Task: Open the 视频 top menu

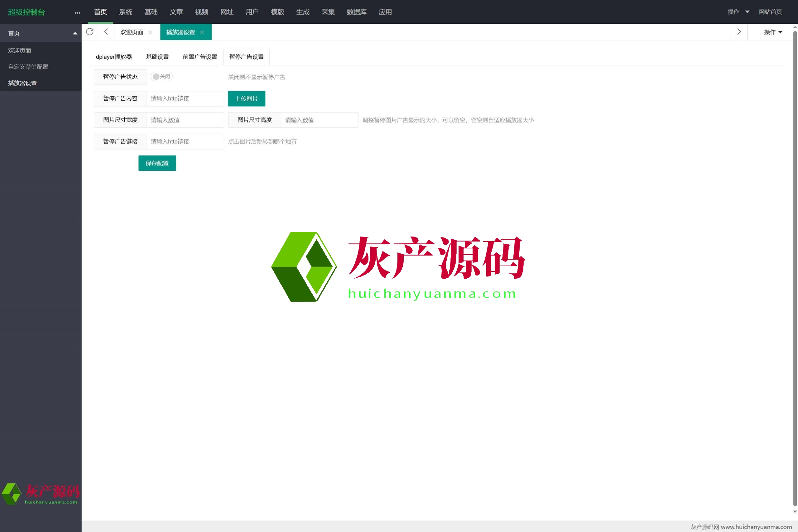Action: [202, 12]
